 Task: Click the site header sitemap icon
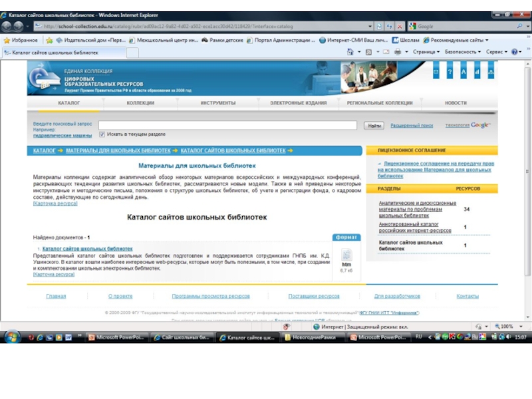coord(491,70)
